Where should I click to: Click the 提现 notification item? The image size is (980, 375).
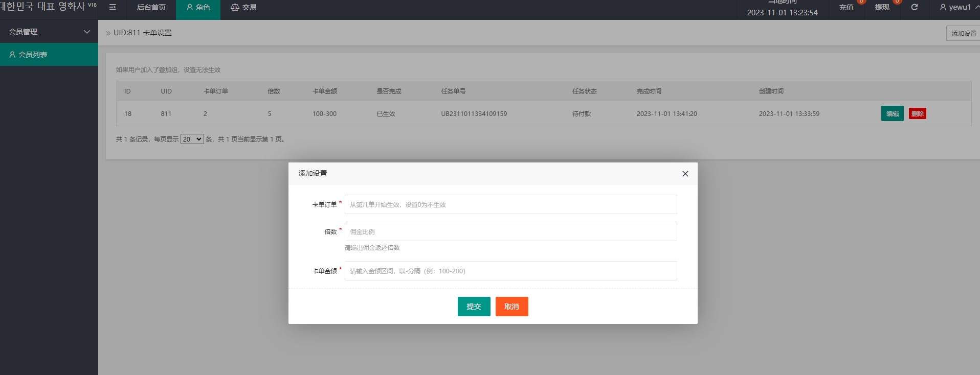882,7
